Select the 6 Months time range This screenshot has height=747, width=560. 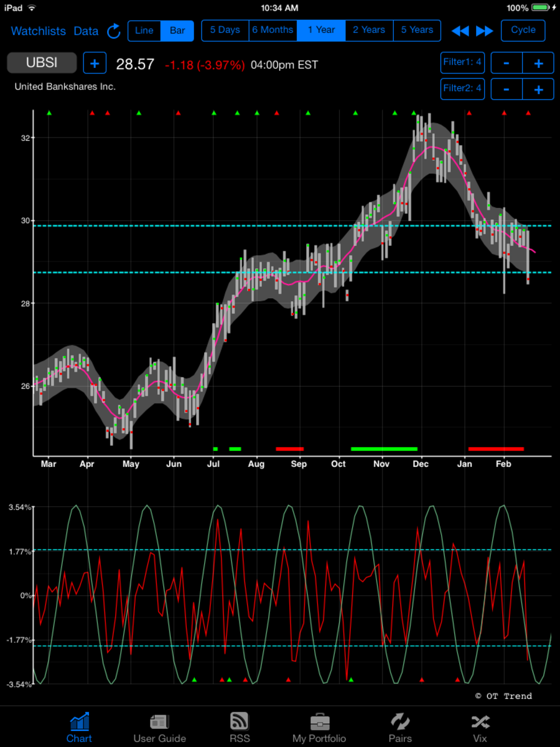273,31
